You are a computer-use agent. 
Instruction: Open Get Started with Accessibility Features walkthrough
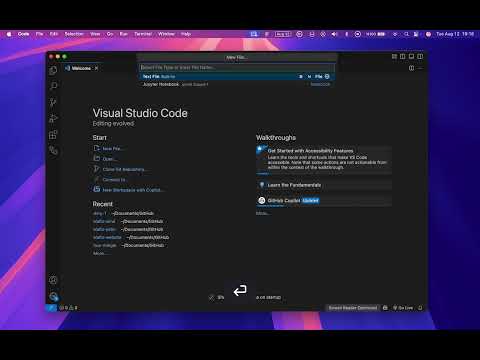click(x=324, y=159)
